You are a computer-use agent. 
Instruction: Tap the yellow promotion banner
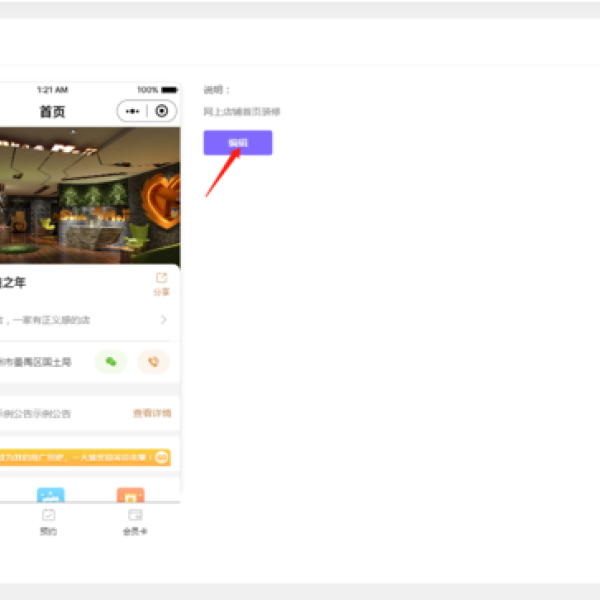coord(85,457)
